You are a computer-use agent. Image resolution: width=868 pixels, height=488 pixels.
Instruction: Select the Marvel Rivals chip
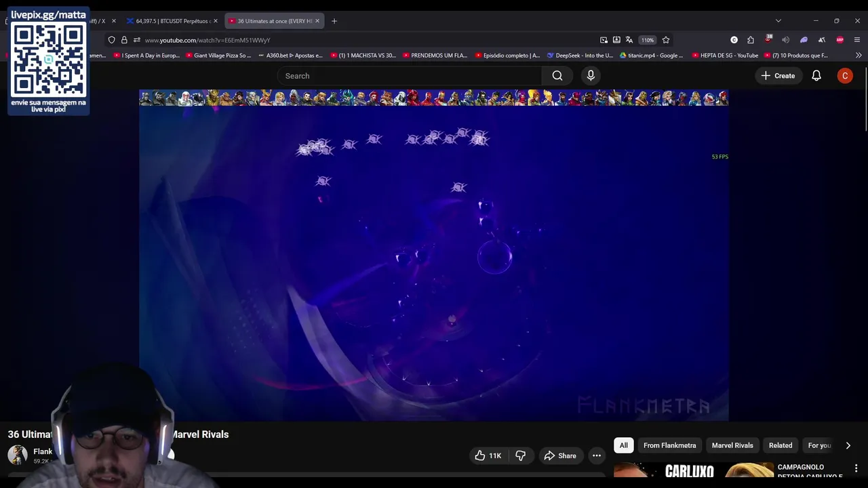pos(732,445)
